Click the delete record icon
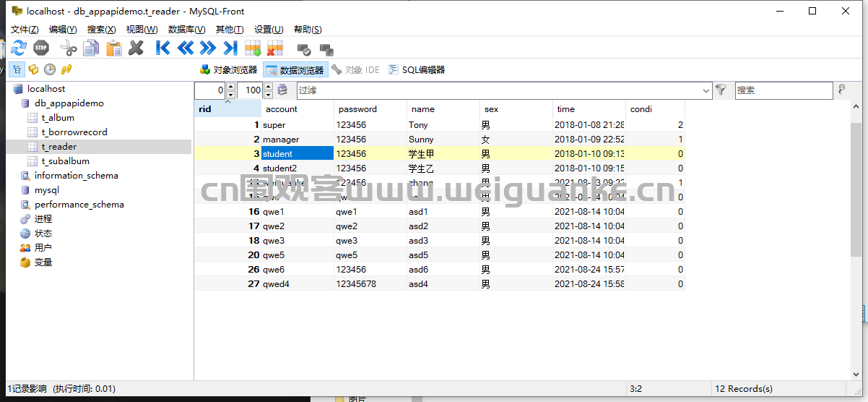 (x=274, y=48)
